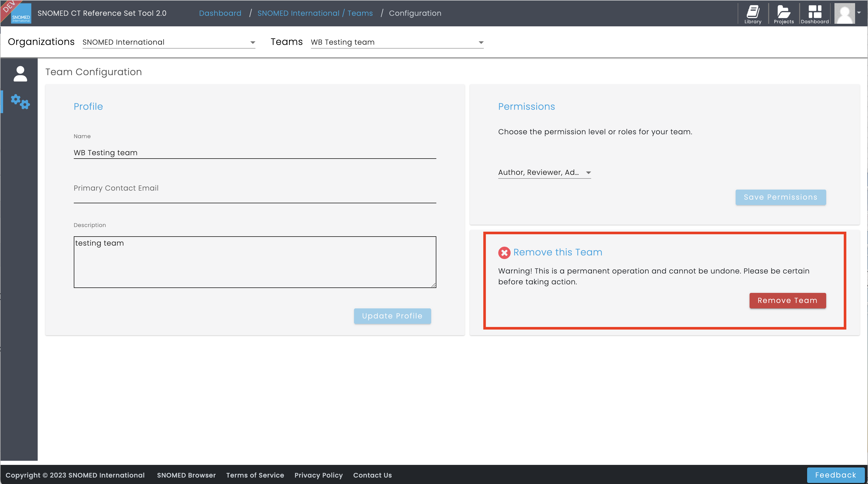Edit the team Name field

(x=255, y=152)
